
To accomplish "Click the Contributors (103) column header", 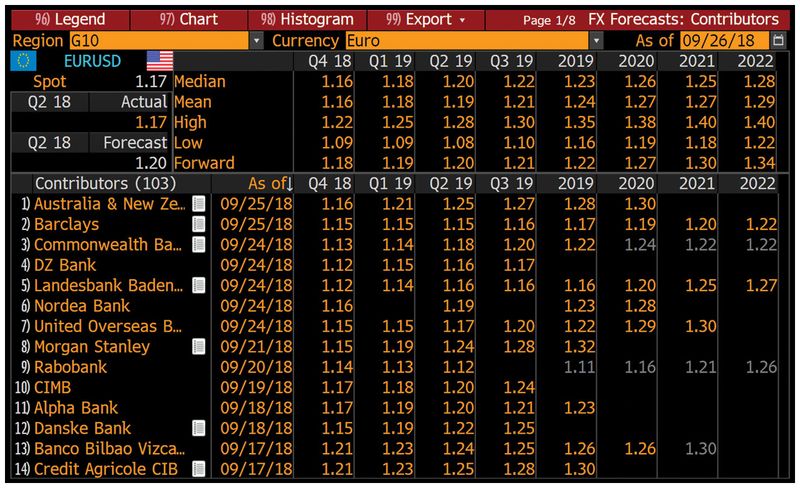I will tap(105, 183).
